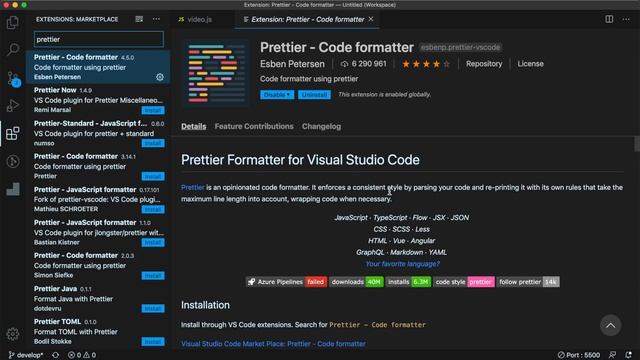Open errors and warnings count in status bar
Viewport: 640px width, 360px height.
pos(82,355)
